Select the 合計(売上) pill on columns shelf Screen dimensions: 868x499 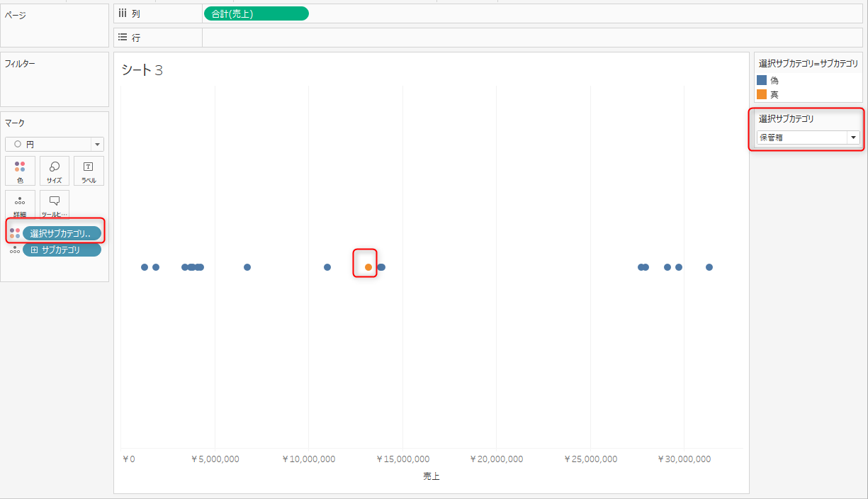256,13
